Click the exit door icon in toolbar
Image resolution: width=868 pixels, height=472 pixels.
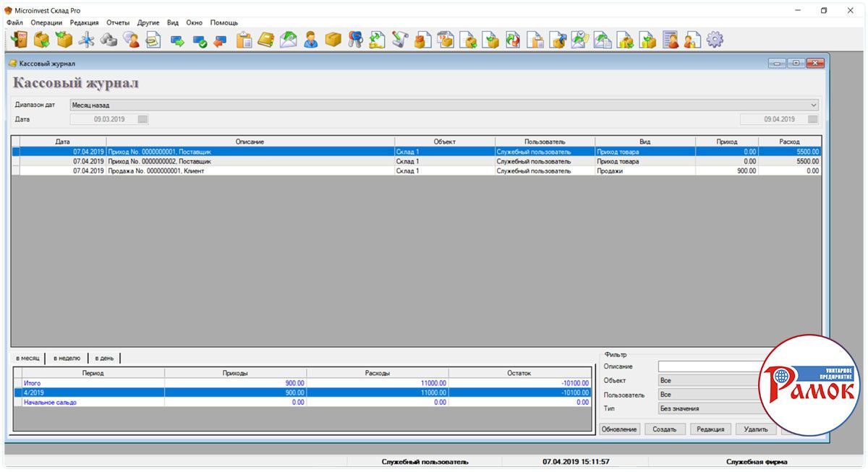pos(20,40)
